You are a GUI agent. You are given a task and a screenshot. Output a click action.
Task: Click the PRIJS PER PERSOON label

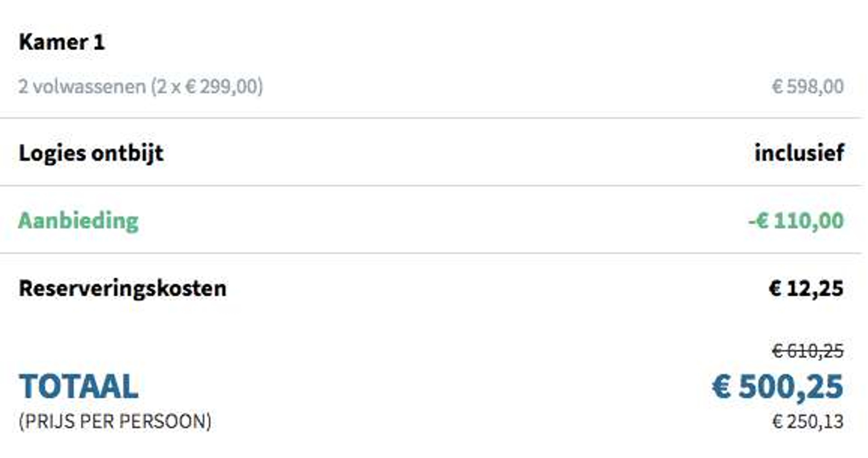point(115,421)
